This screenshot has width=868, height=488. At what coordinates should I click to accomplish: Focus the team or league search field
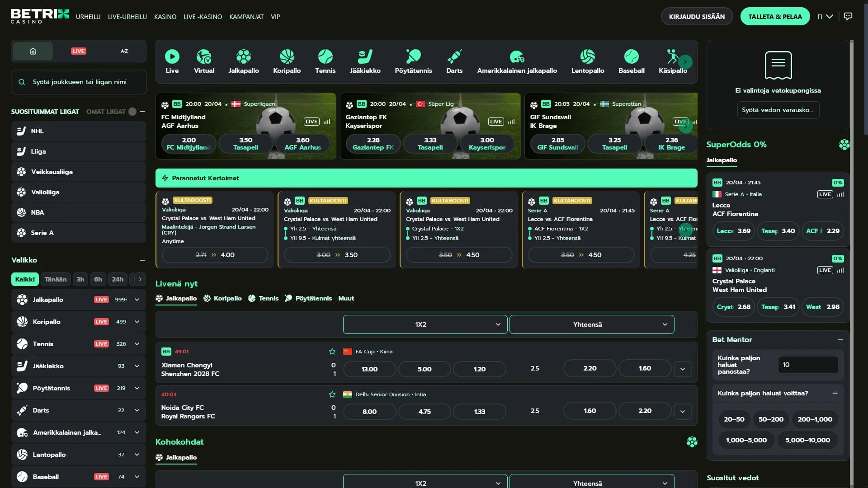tap(79, 82)
